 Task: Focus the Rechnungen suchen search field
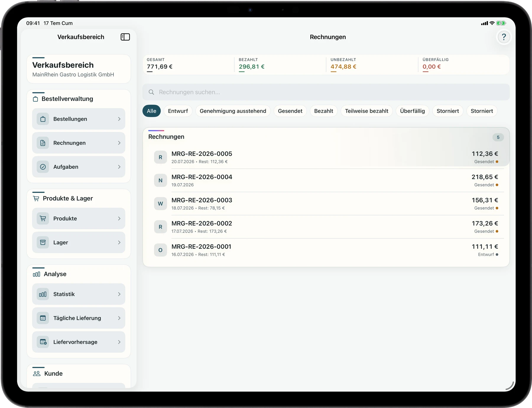tap(326, 92)
